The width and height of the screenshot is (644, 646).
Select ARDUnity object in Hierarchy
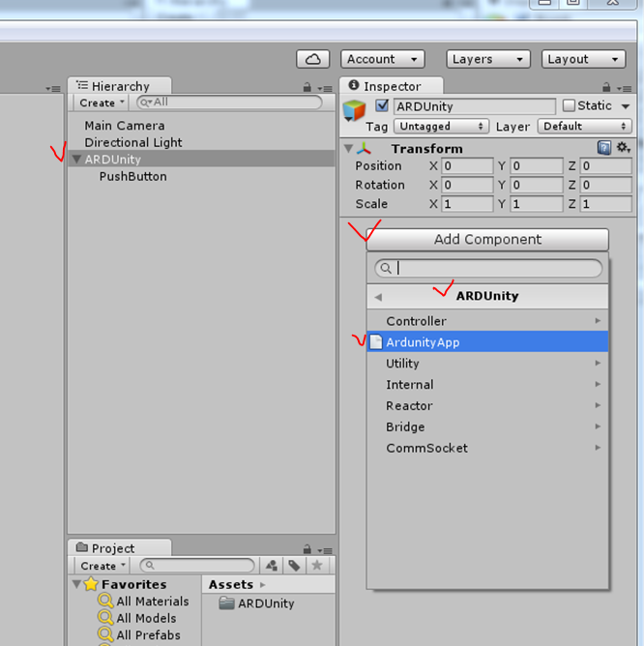(x=201, y=159)
